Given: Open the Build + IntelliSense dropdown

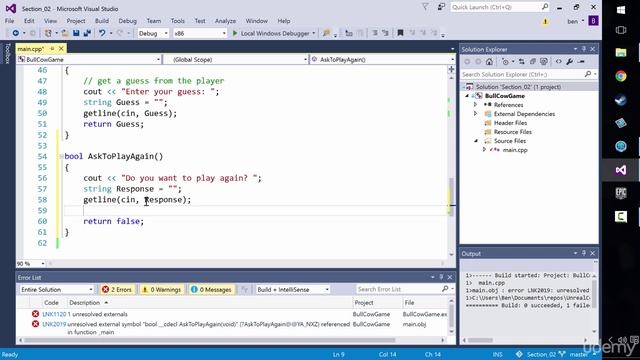Looking at the screenshot, I should pyautogui.click(x=293, y=289).
